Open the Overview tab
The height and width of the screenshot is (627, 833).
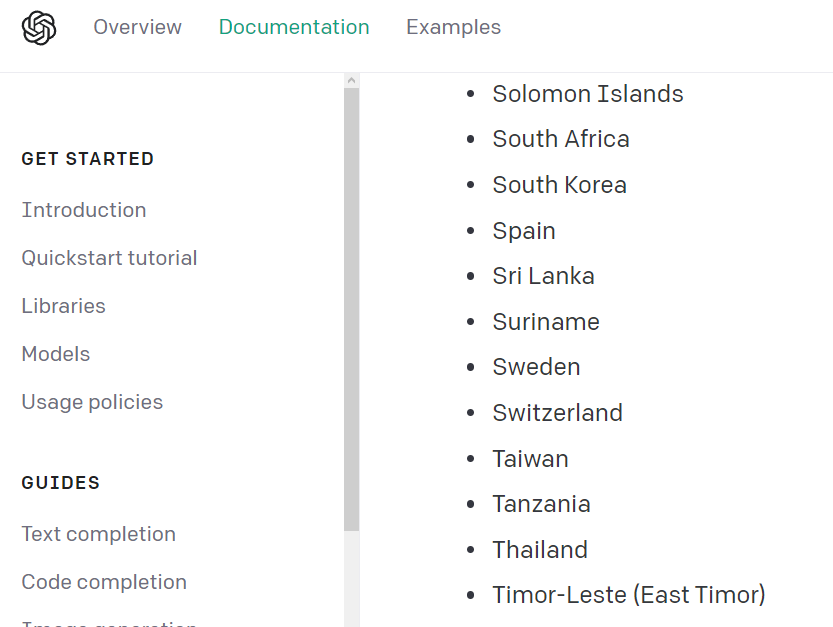point(138,28)
